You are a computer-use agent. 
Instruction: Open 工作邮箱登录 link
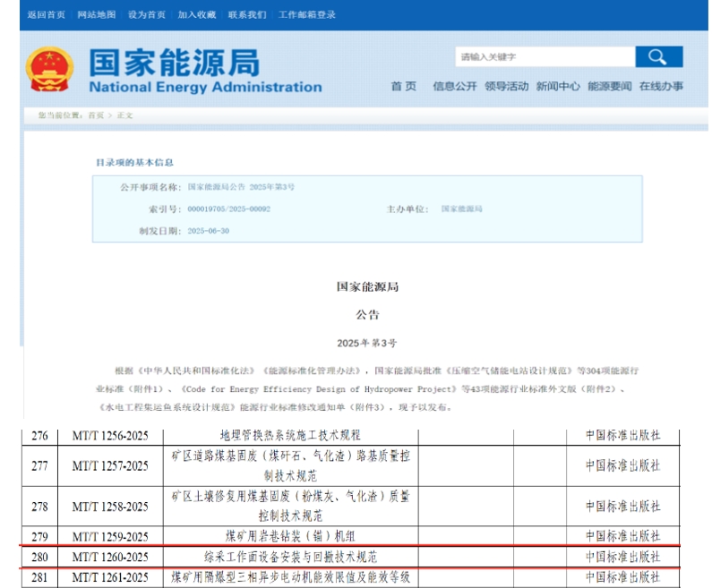[307, 14]
